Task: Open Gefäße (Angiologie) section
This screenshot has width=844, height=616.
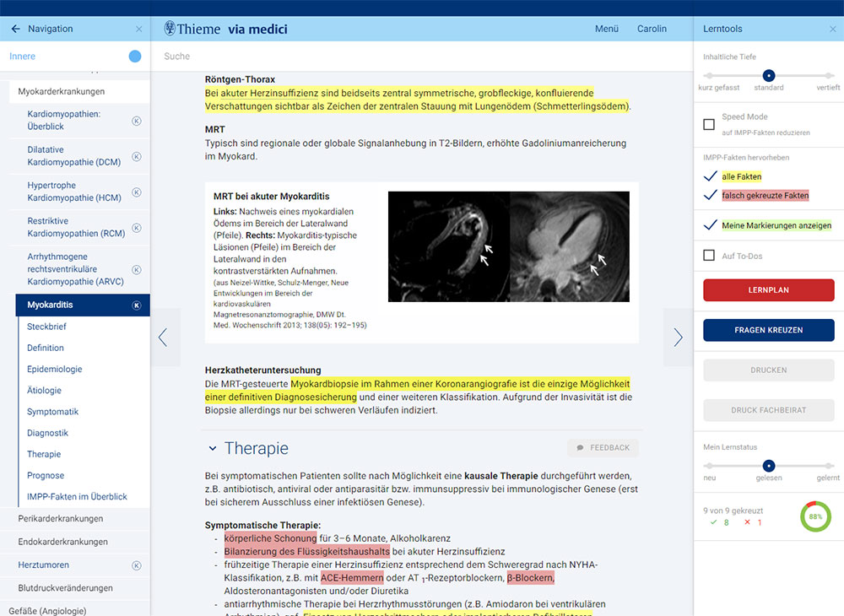Action: 47,611
